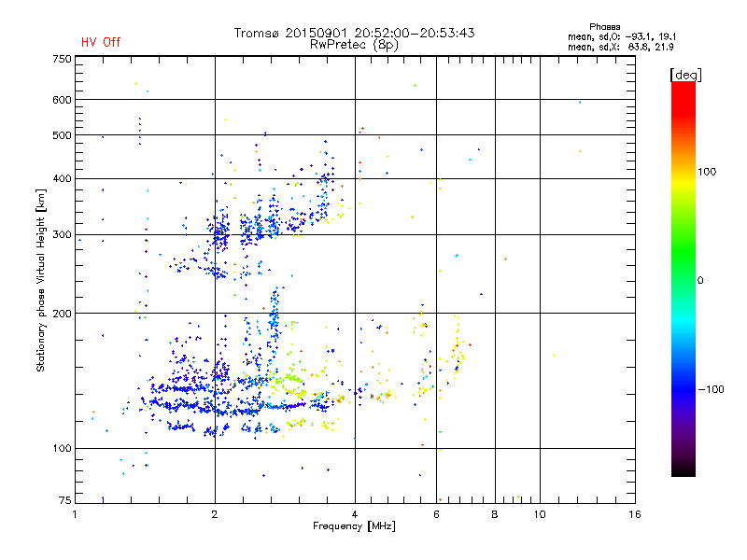Viewport: 747px width, 560px height.
Task: Click the x-axis tick label '2'
Action: pos(215,514)
